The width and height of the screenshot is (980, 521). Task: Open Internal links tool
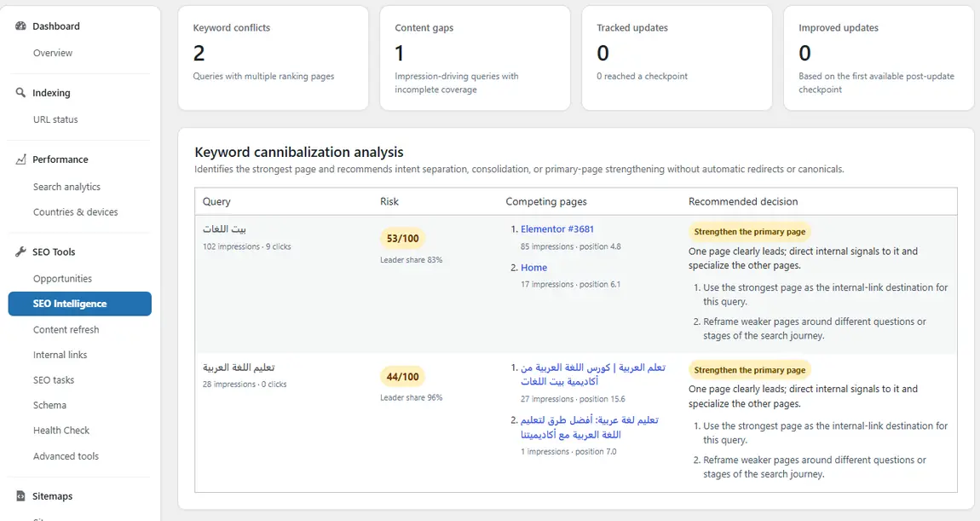[60, 355]
